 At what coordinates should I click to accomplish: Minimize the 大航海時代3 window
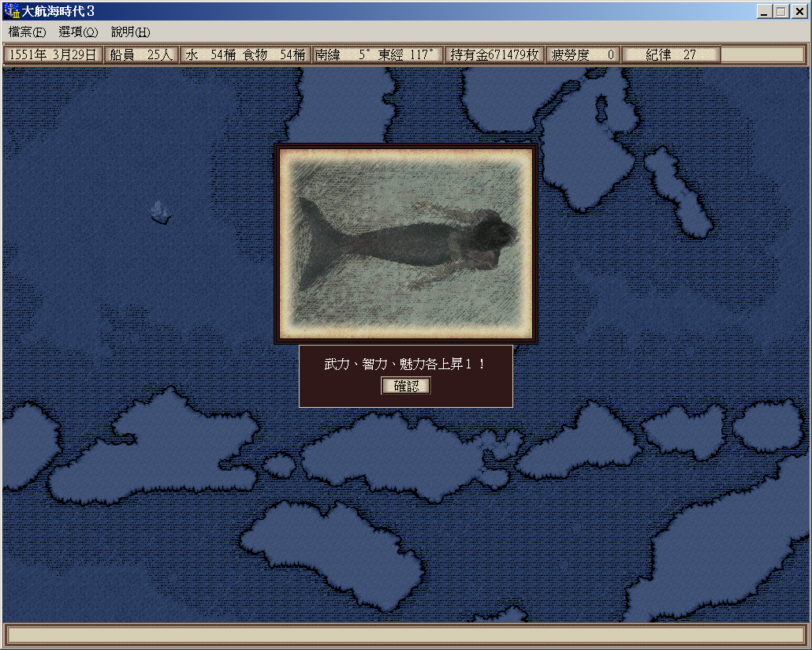point(765,11)
